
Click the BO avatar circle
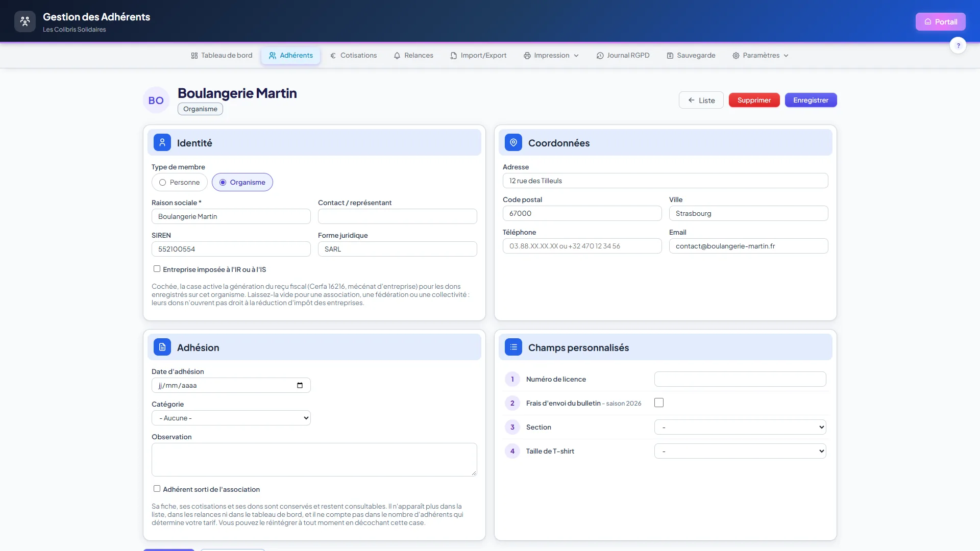click(156, 100)
